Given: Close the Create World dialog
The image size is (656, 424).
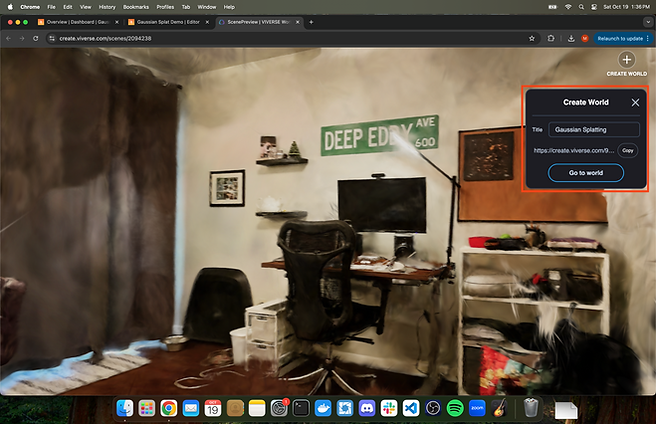Looking at the screenshot, I should (635, 102).
